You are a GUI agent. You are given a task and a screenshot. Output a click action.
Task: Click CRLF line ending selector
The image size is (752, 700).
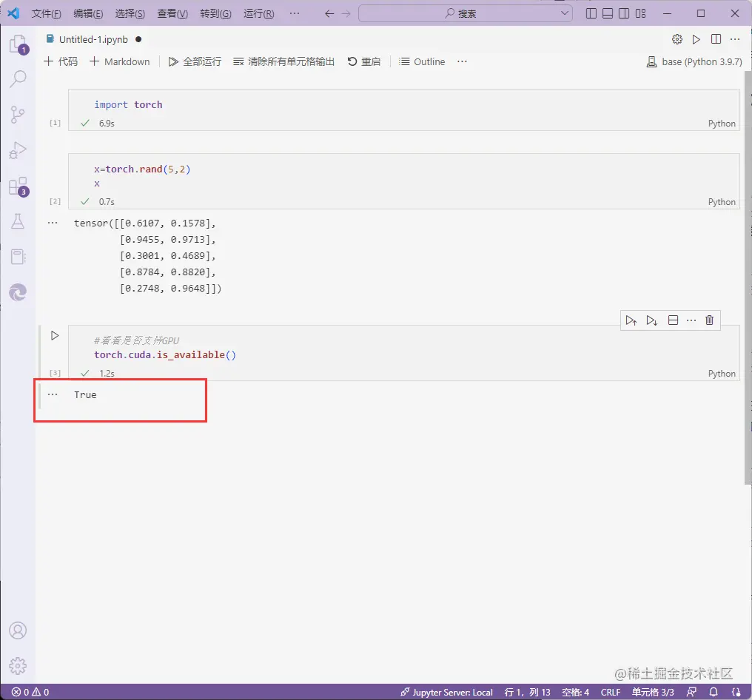tap(611, 692)
